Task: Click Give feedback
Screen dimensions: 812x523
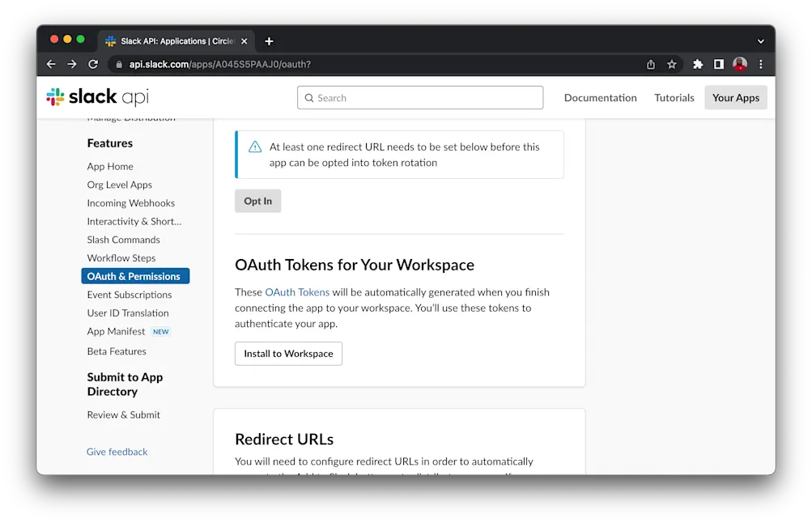Action: coord(117,452)
